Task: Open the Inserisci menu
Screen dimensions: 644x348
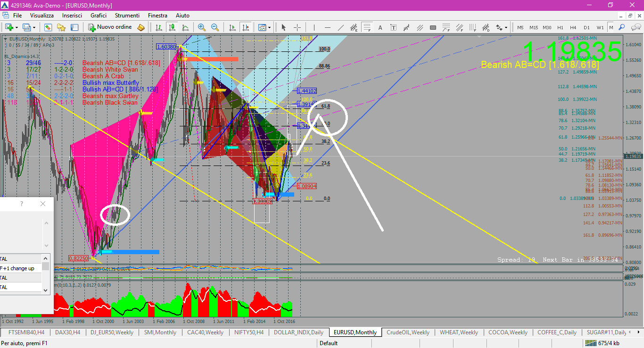Action: [72, 16]
